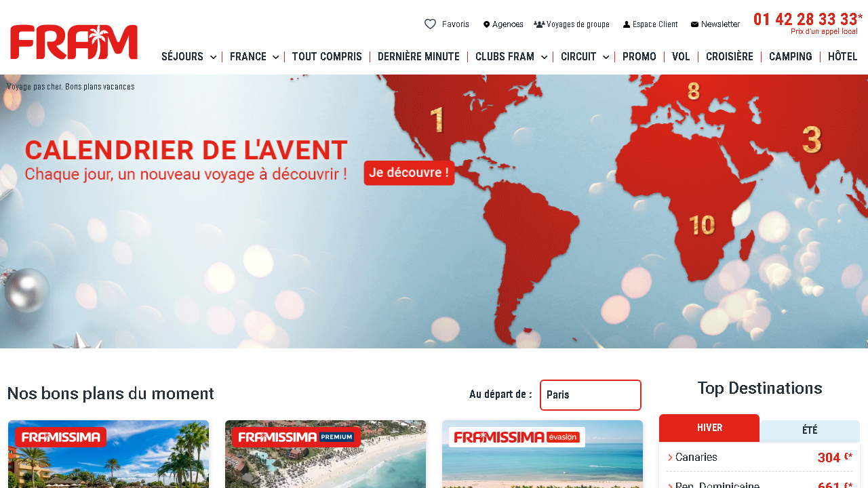Expand the France menu chevron

click(x=275, y=57)
